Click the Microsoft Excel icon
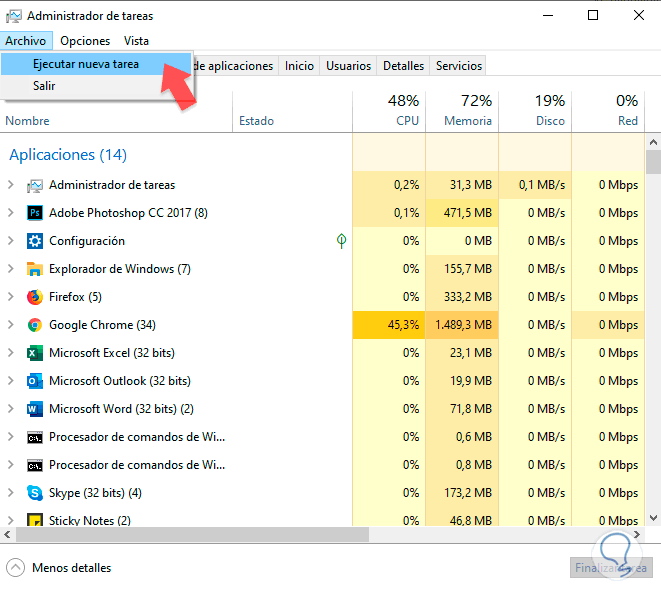 click(x=35, y=353)
